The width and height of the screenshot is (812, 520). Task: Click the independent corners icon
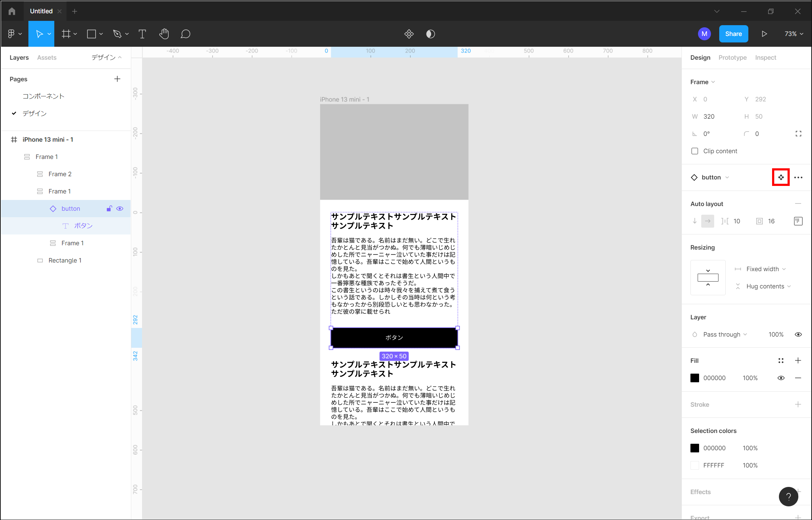(798, 134)
